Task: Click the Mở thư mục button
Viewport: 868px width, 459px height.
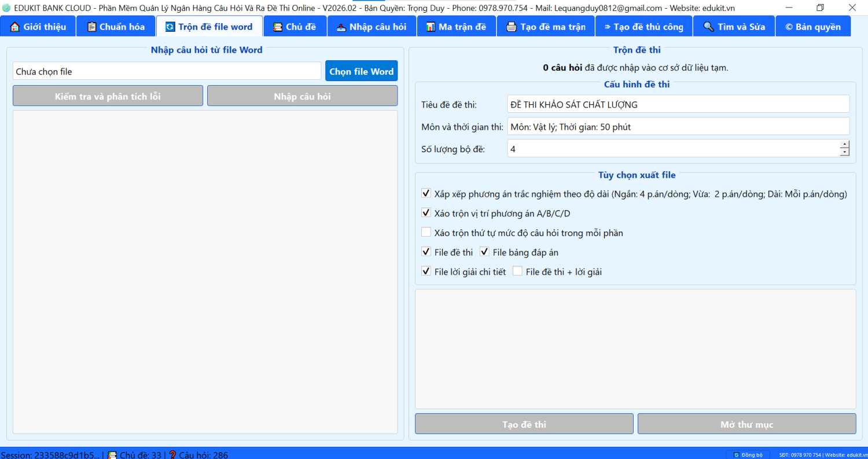Action: click(746, 424)
